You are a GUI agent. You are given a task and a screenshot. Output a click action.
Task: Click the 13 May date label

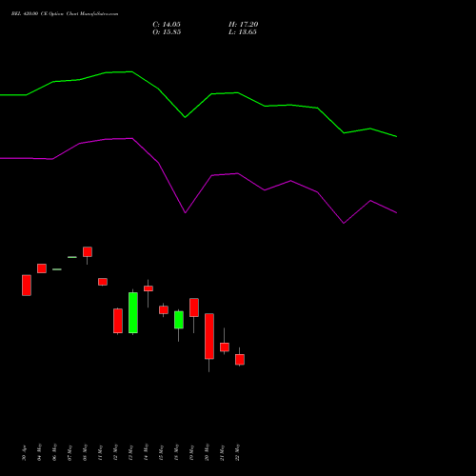click(x=130, y=452)
